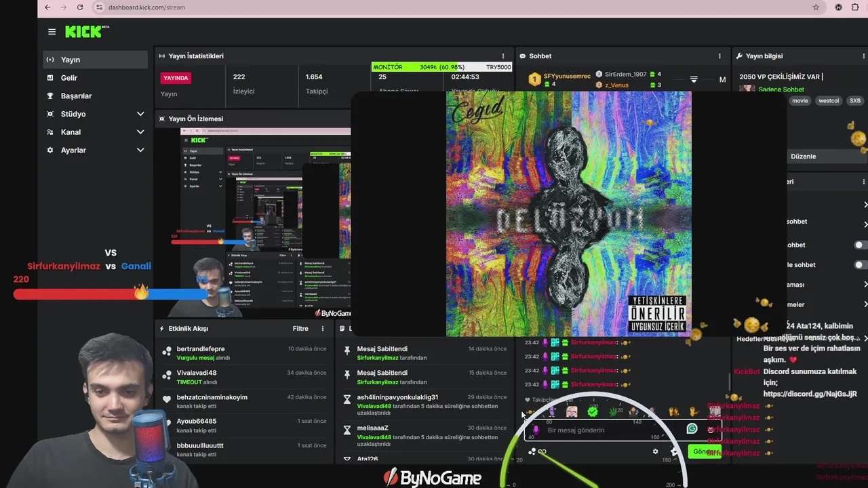Screen dimensions: 868x488
Task: Click the red YAYINDA badge
Action: point(176,77)
